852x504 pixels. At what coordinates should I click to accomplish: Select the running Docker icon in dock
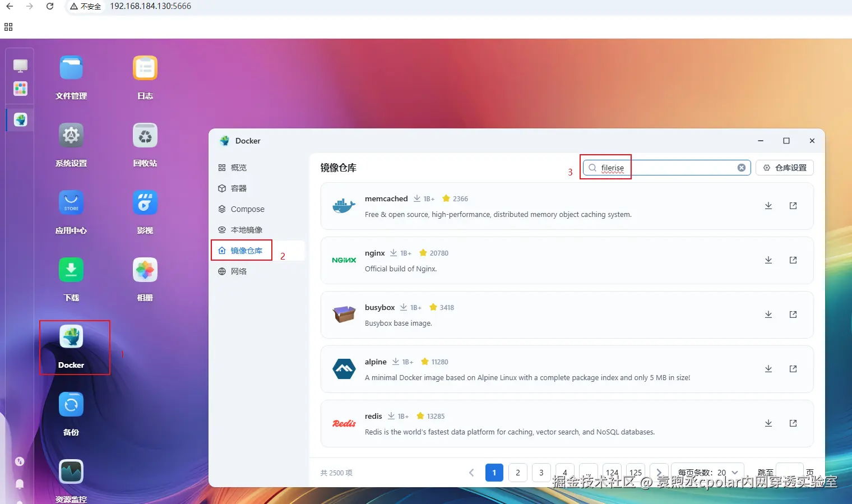(21, 119)
